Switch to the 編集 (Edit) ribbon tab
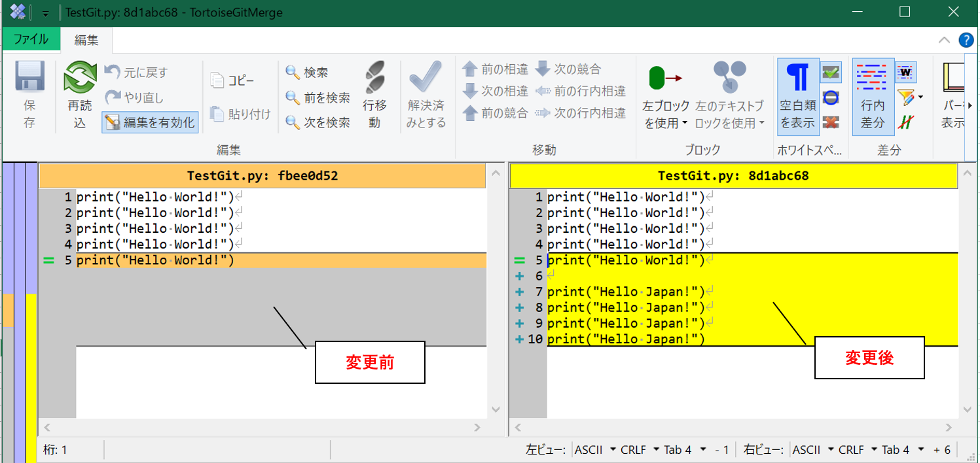Viewport: 980px width, 463px height. (x=86, y=40)
